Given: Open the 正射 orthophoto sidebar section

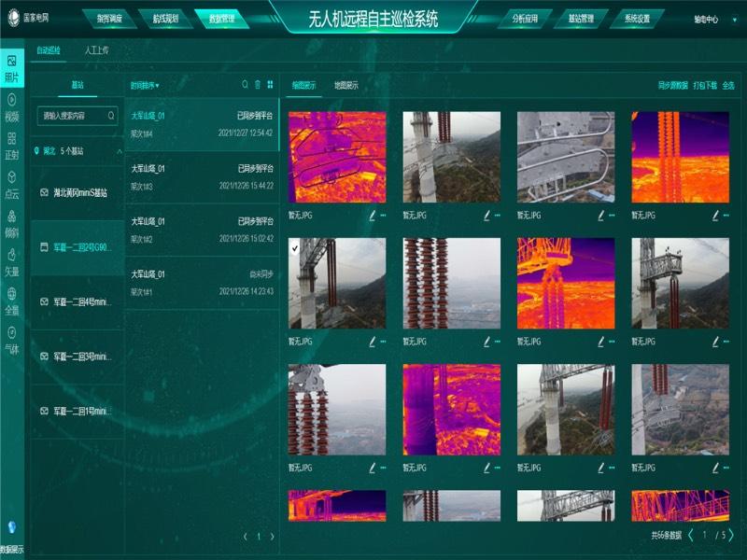Looking at the screenshot, I should [x=12, y=147].
